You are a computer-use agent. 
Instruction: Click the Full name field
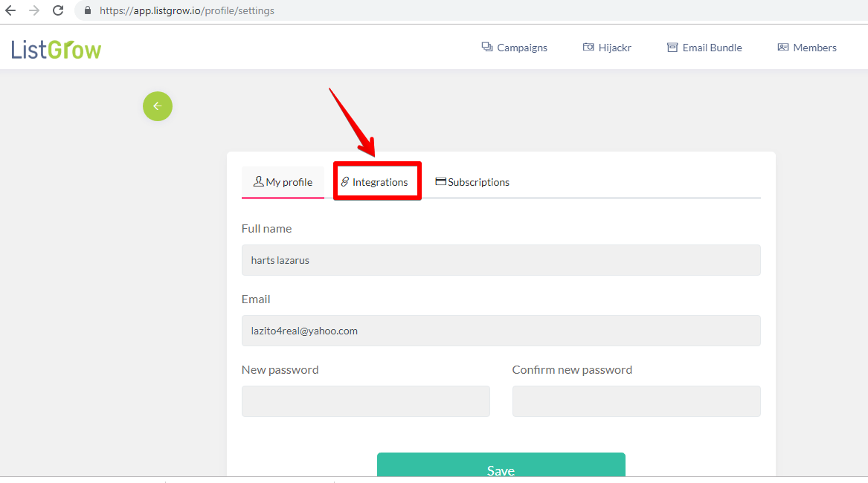(x=501, y=260)
